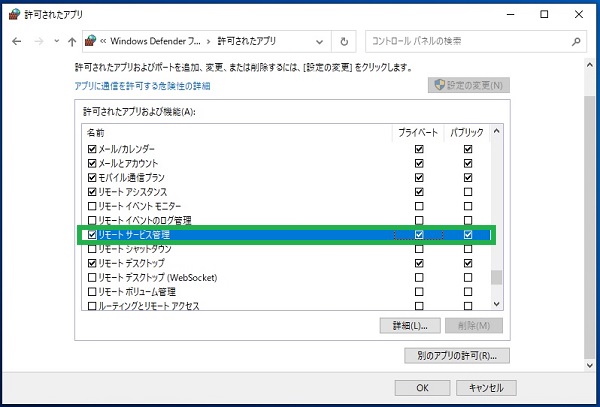This screenshot has width=600, height=407.
Task: Toggle the リモート アシスタンス name checkbox
Action: tap(92, 192)
